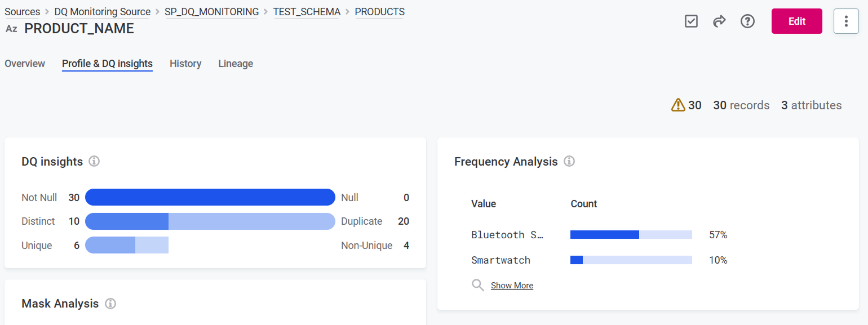The image size is (868, 325).
Task: Click the share arrow icon
Action: pos(719,21)
